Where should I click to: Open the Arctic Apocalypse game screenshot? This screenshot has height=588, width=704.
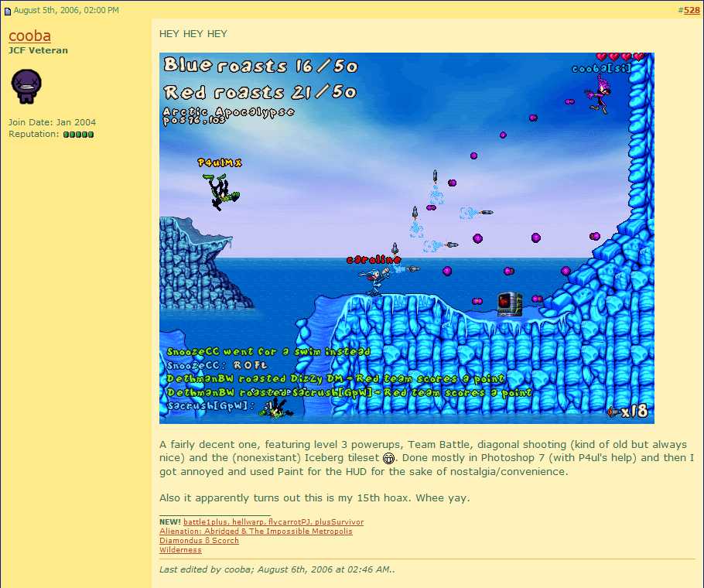407,238
